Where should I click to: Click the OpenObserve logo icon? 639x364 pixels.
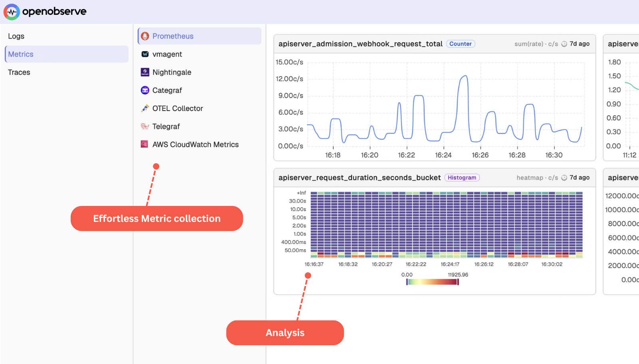pos(12,12)
